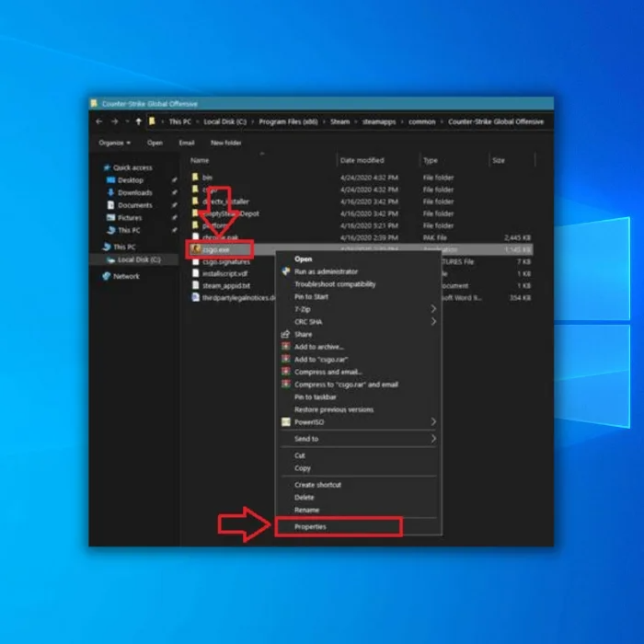Choose Rename in the context menu
The image size is (644, 644).
306,510
